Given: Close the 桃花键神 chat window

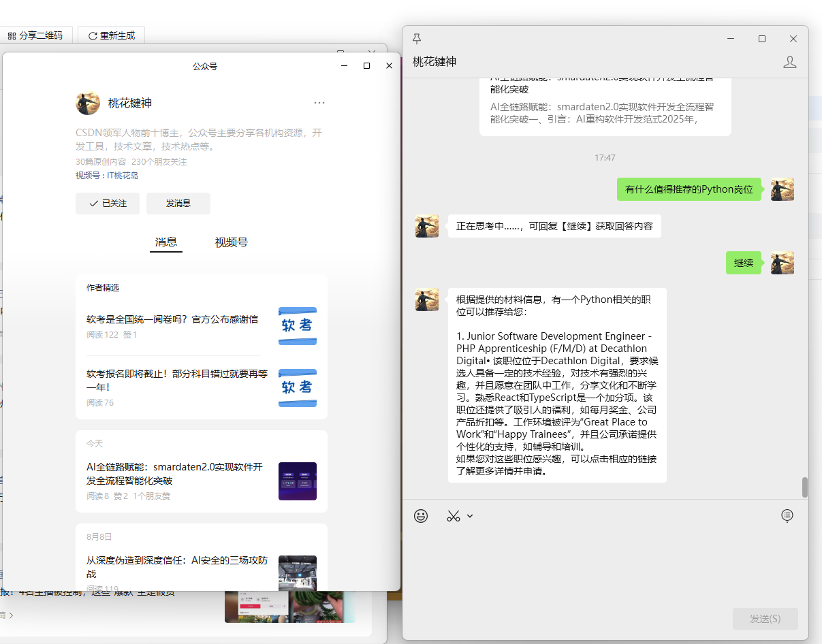Looking at the screenshot, I should (793, 39).
